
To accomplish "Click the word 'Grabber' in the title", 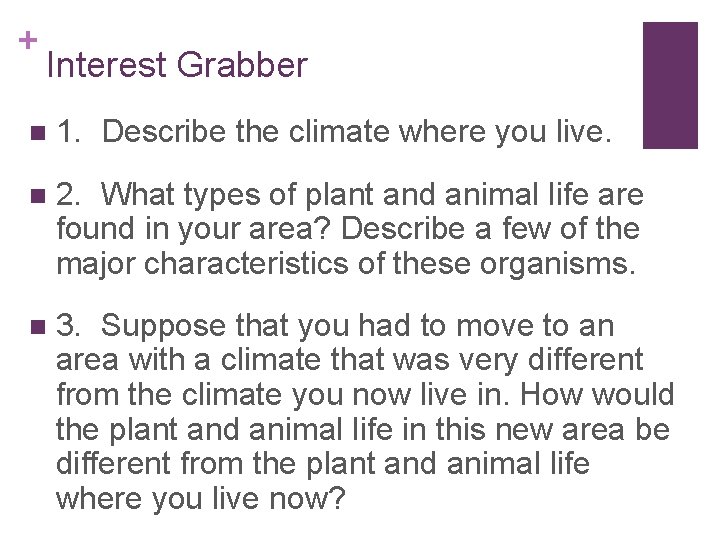I will coord(241,66).
